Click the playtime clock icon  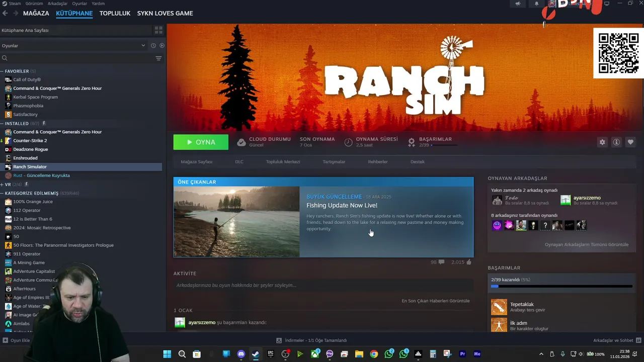click(348, 142)
